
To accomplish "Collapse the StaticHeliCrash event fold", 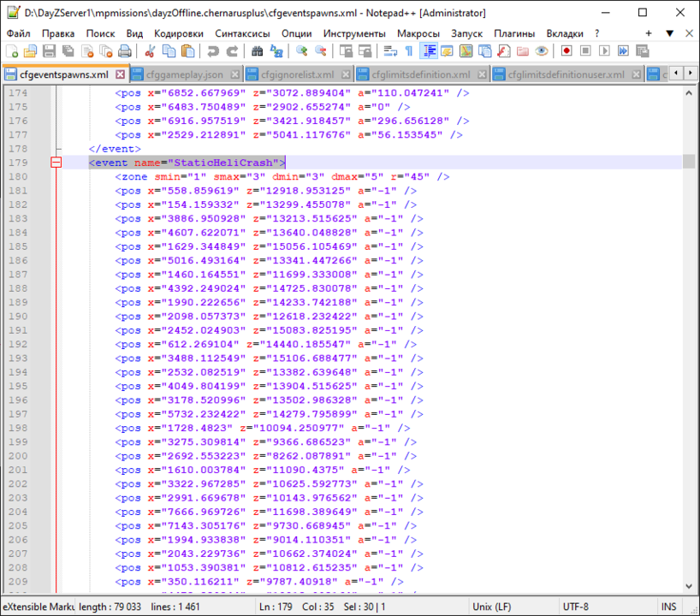I will 56,163.
